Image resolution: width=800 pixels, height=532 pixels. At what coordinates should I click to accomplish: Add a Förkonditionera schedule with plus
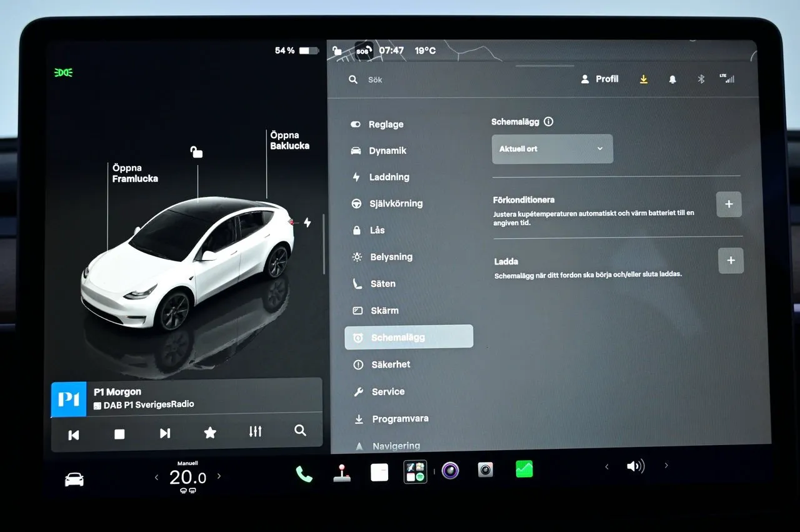[x=729, y=204]
